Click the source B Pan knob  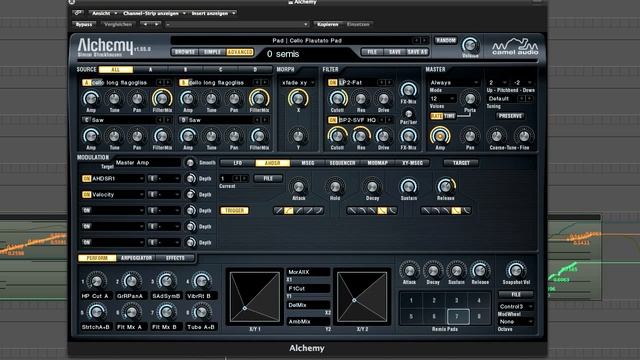[x=234, y=98]
